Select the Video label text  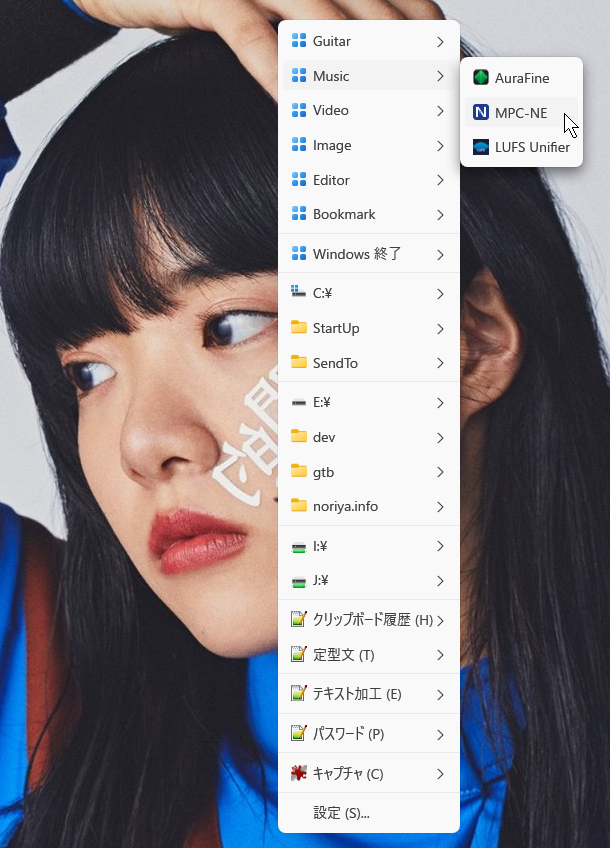click(330, 110)
